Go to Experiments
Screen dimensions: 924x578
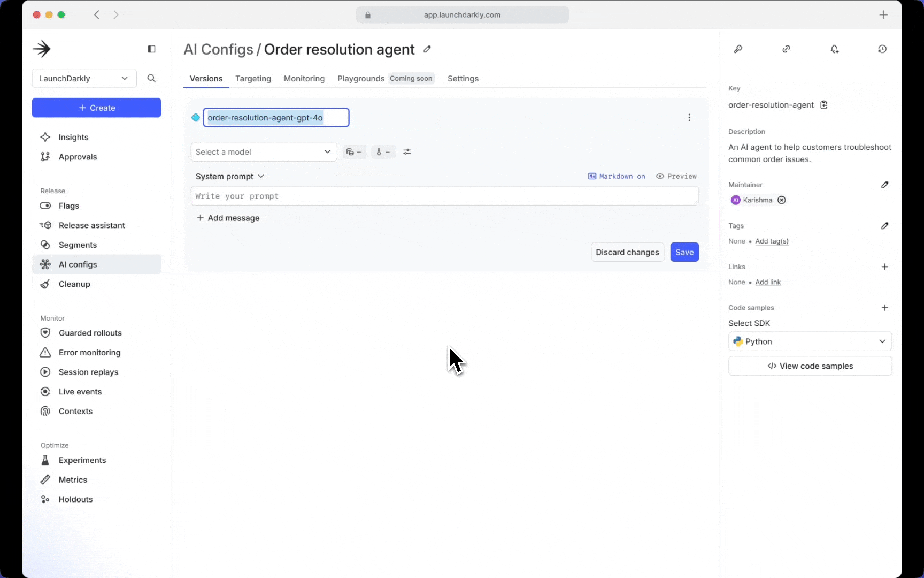click(96, 460)
